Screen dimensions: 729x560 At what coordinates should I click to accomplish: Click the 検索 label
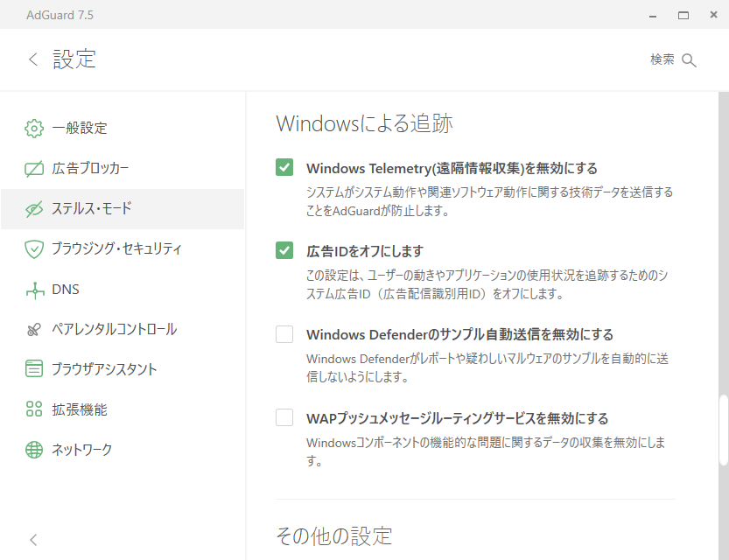tap(662, 59)
